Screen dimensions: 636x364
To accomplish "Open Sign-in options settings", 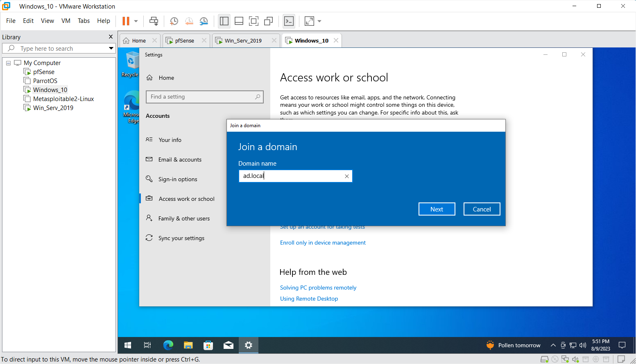I will pyautogui.click(x=178, y=179).
